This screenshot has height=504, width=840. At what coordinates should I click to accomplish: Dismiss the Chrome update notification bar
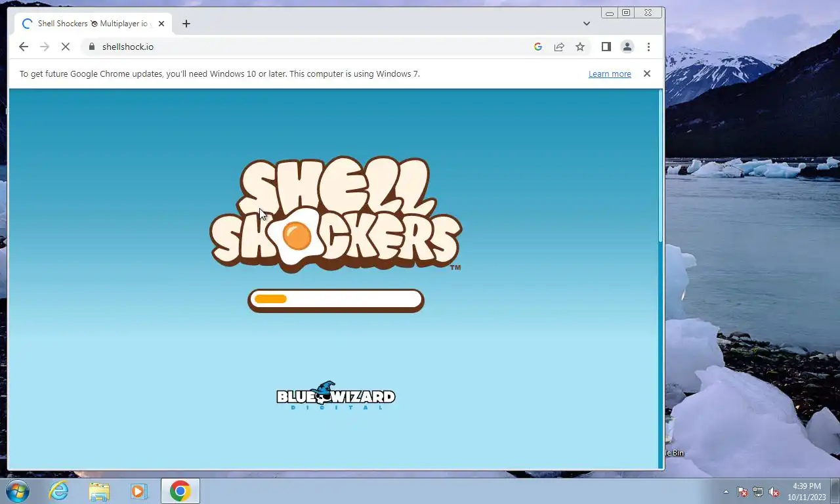point(647,73)
